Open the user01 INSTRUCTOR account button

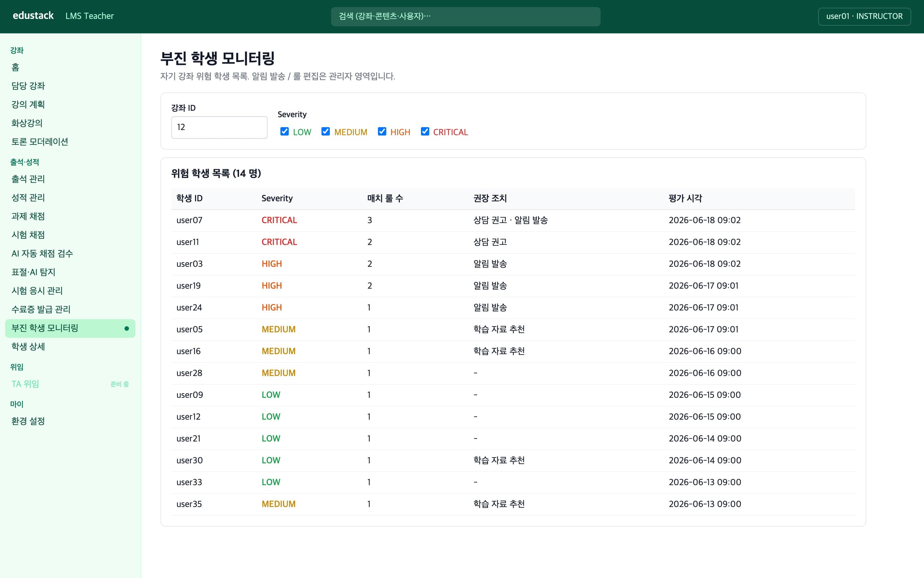coord(864,16)
